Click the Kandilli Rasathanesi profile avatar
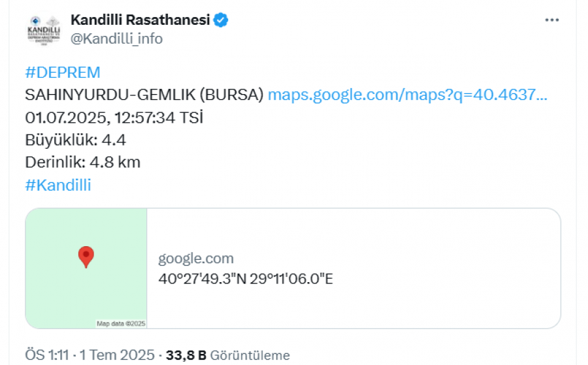588x365 pixels. click(x=44, y=29)
